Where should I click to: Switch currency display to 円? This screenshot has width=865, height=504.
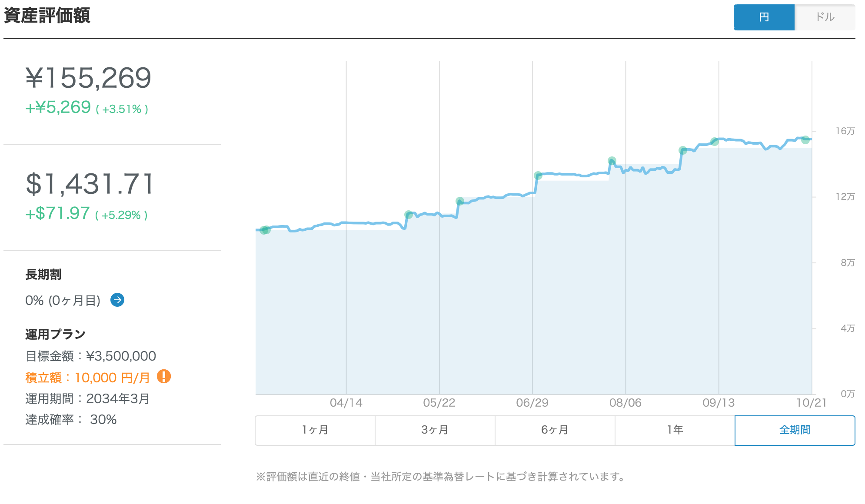764,17
